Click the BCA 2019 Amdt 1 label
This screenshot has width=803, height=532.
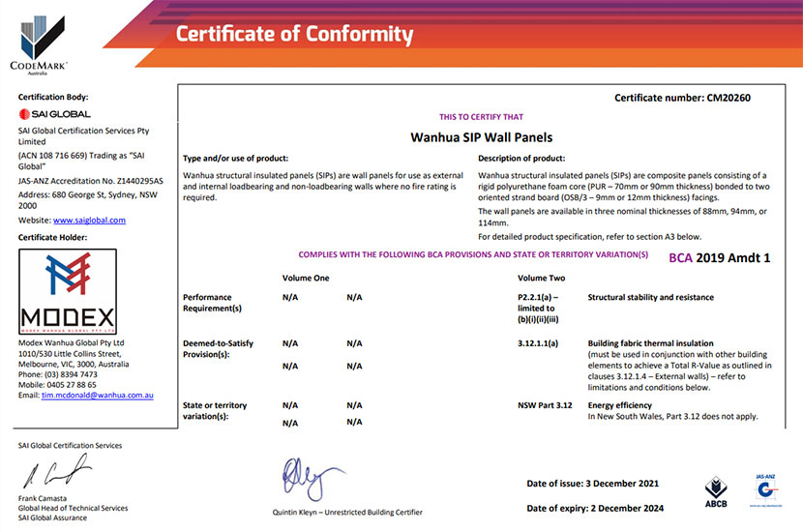[720, 258]
